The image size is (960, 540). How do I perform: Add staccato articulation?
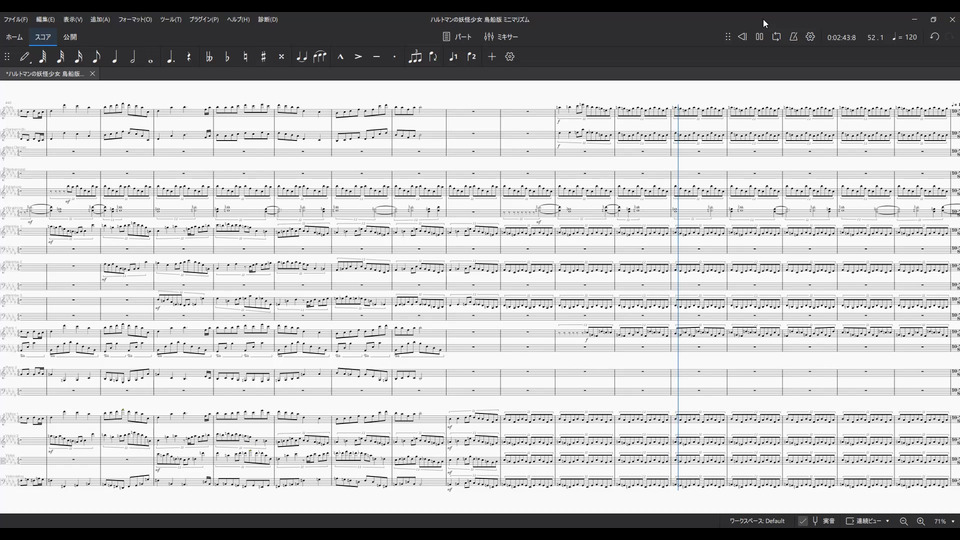pyautogui.click(x=394, y=57)
